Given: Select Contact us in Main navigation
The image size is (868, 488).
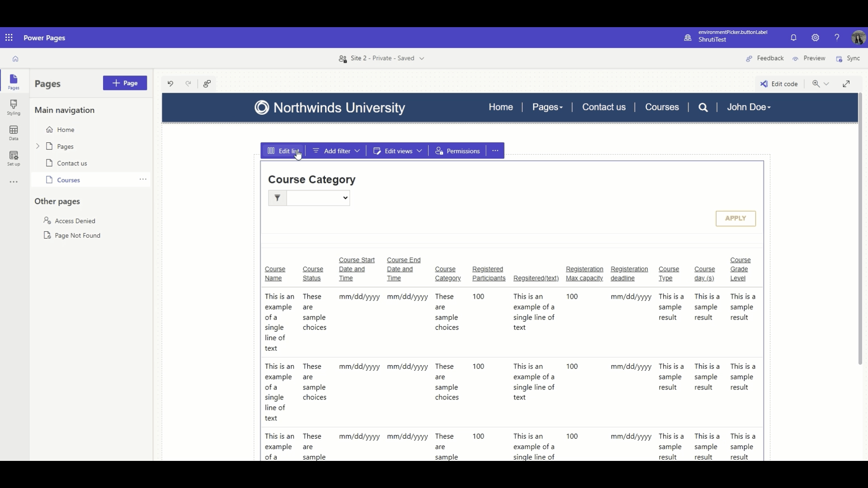Looking at the screenshot, I should pyautogui.click(x=72, y=163).
